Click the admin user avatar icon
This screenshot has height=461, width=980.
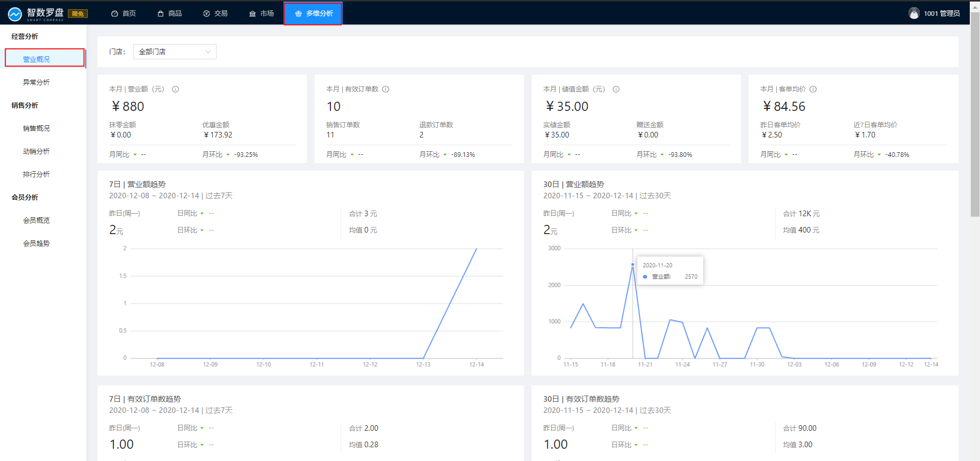(914, 13)
